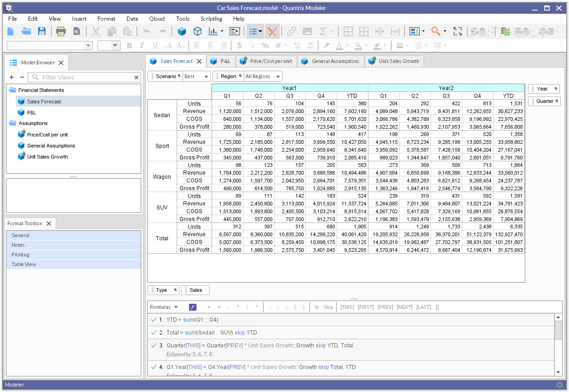The height and width of the screenshot is (392, 569).
Task: Open the canvas presentation icon on the toolbar
Action: (235, 31)
